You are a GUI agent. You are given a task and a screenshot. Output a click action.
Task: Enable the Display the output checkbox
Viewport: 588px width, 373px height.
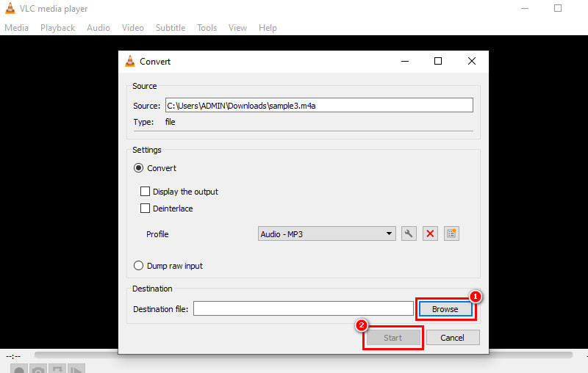146,192
